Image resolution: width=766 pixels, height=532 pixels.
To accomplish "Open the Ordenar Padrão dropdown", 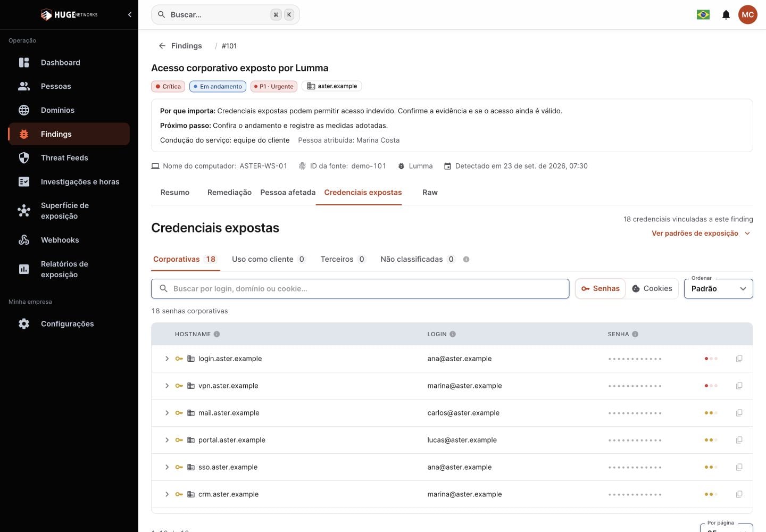I will pyautogui.click(x=719, y=289).
